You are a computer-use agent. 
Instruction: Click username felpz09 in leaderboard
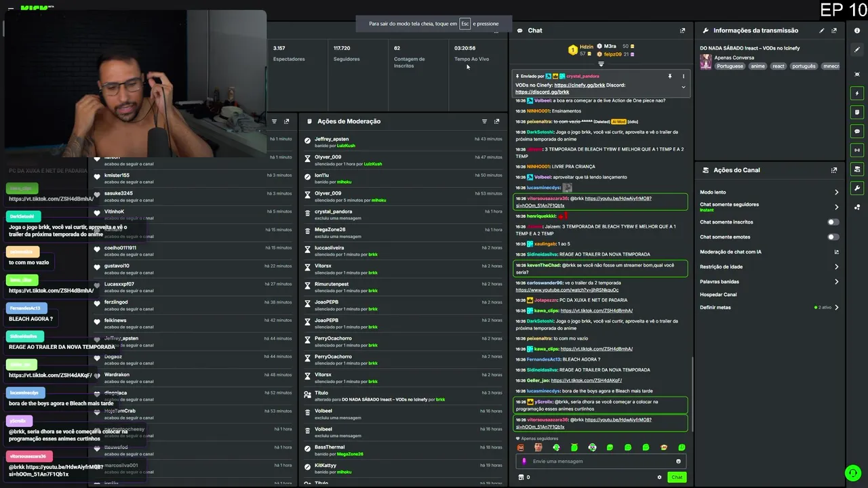(x=612, y=54)
